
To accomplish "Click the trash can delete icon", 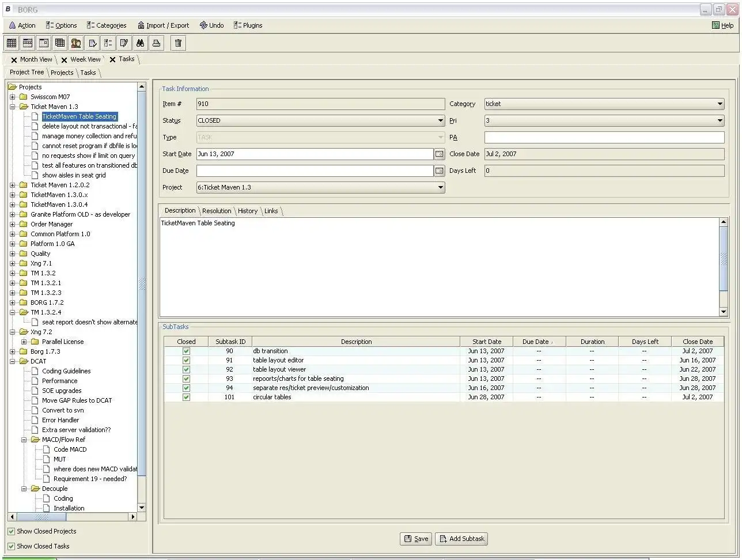I will pyautogui.click(x=179, y=43).
